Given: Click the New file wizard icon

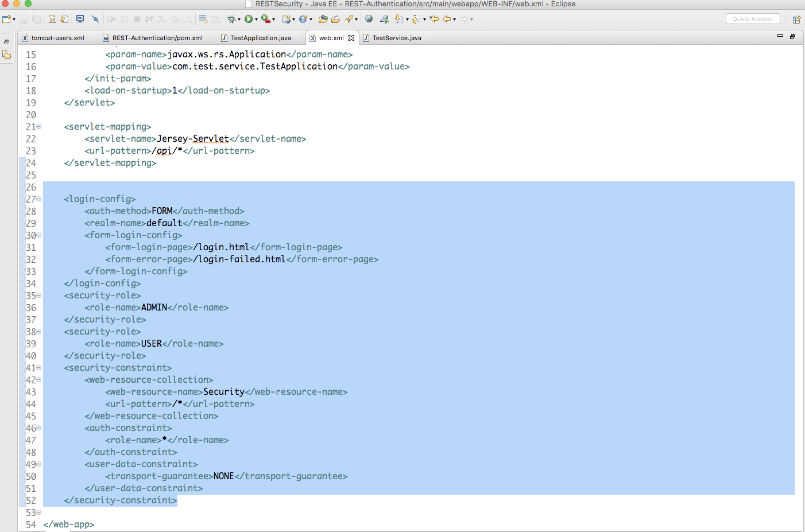Looking at the screenshot, I should tap(6, 19).
